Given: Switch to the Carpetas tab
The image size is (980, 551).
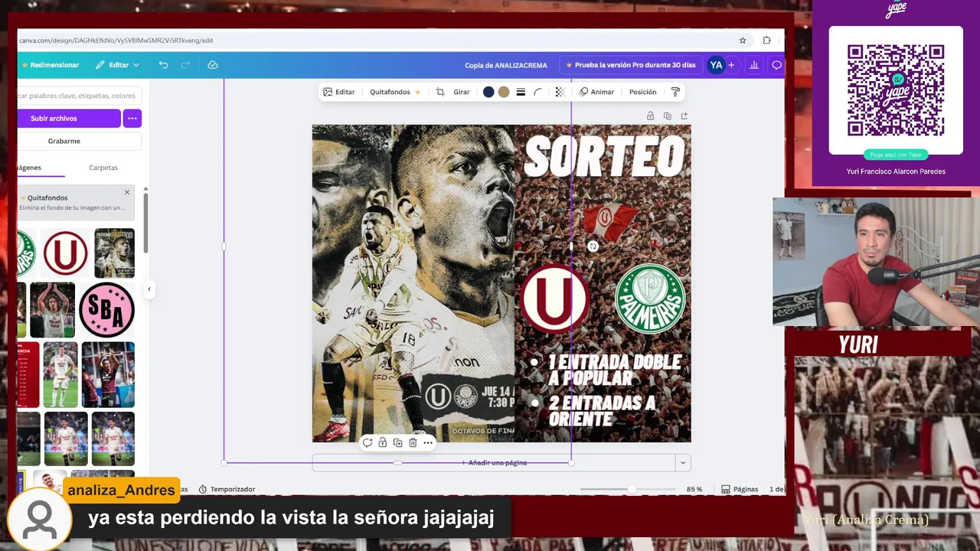Looking at the screenshot, I should click(103, 168).
